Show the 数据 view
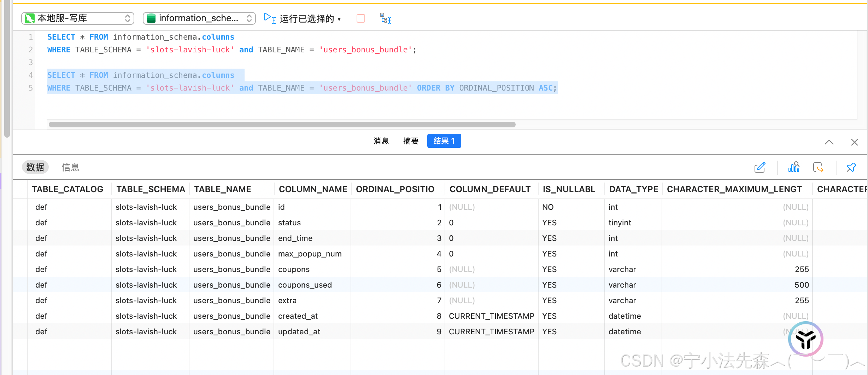Screen dimensions: 868x375 point(35,167)
